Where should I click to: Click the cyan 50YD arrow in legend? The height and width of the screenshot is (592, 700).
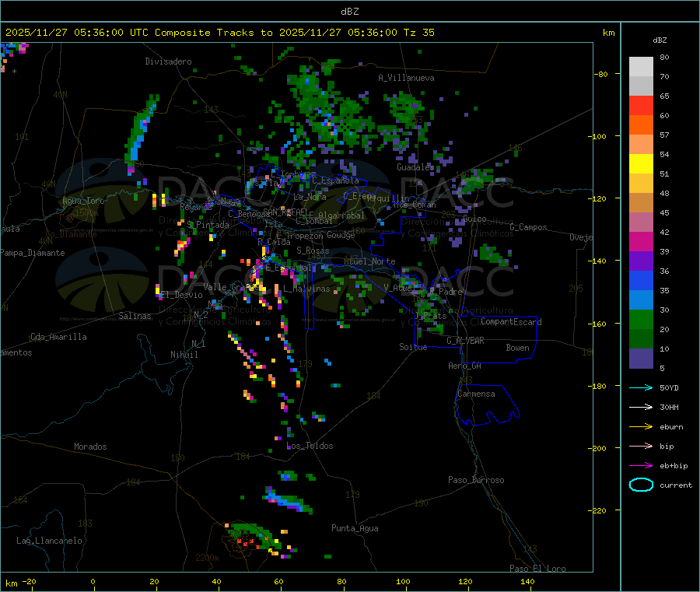pyautogui.click(x=641, y=387)
